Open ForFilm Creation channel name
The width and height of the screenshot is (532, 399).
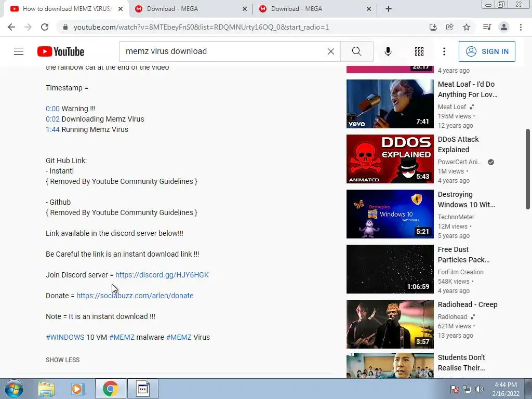[x=461, y=272]
